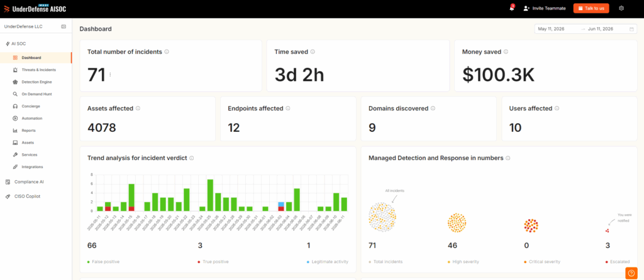Click info icon next to Total number of incidents

tap(167, 51)
